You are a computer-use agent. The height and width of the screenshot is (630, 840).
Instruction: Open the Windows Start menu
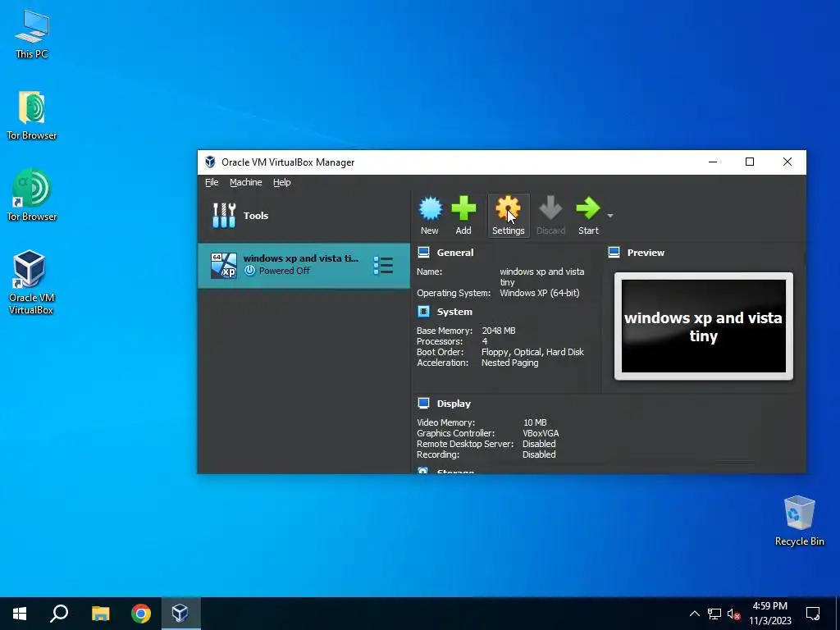[x=20, y=614]
